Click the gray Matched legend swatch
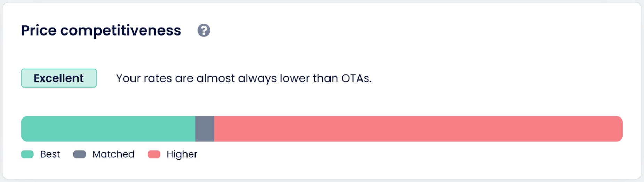644x182 pixels. pos(80,154)
